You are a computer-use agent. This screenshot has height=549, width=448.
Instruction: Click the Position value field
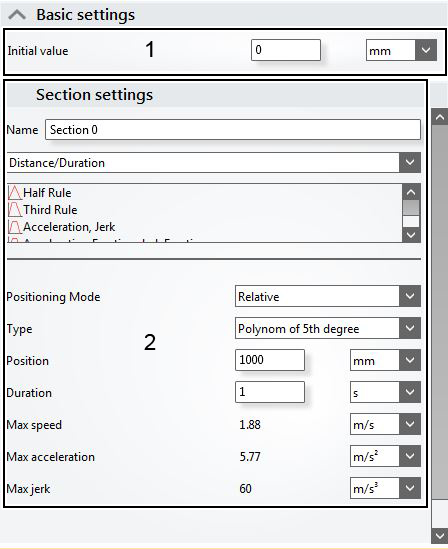point(270,360)
